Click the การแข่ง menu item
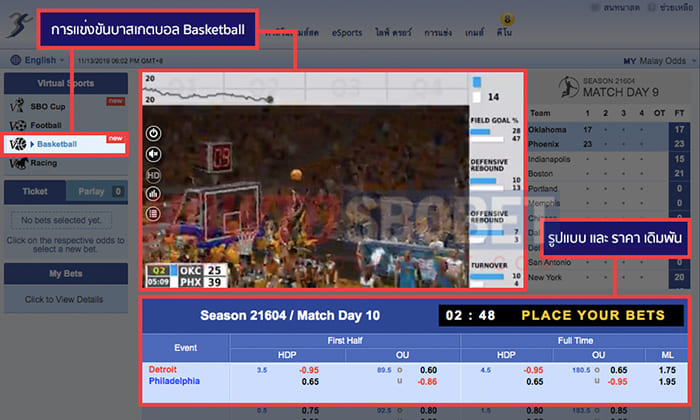Image resolution: width=700 pixels, height=420 pixels. pos(438,33)
